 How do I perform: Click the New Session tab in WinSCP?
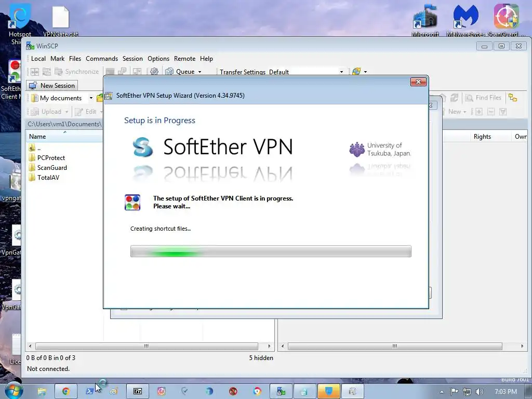pyautogui.click(x=52, y=86)
